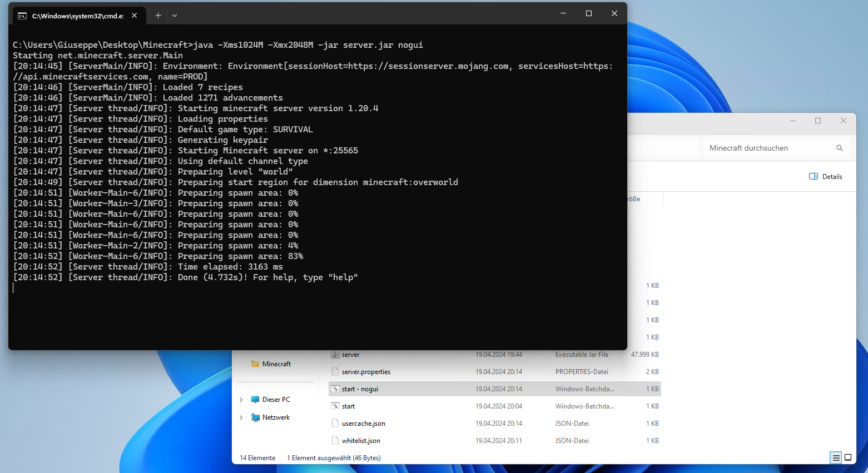This screenshot has width=868, height=473.
Task: Minimize the terminal window
Action: tap(563, 13)
